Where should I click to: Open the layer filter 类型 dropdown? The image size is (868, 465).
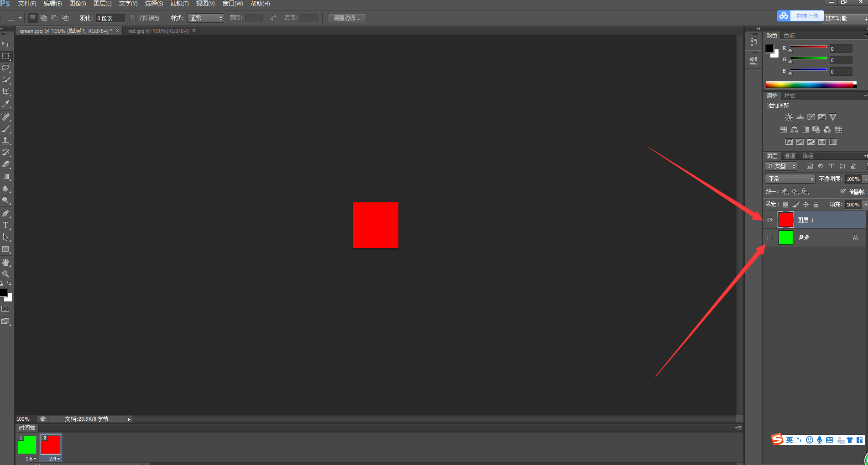(781, 166)
